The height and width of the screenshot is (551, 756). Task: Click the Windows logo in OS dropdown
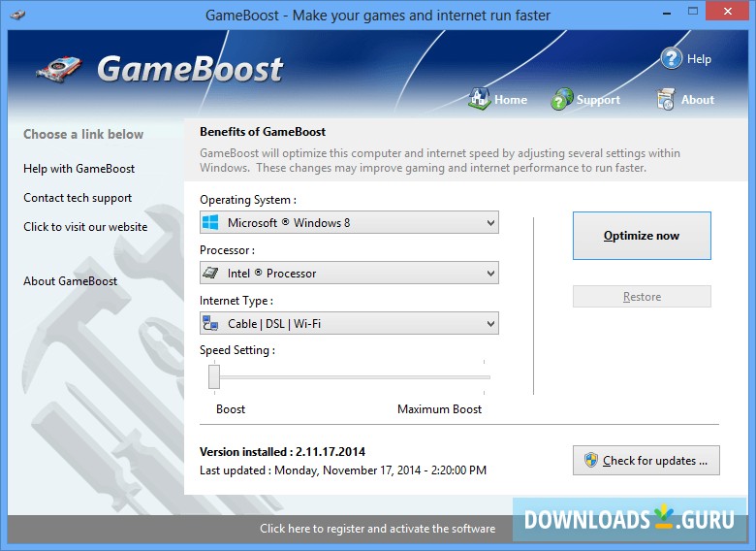click(x=210, y=222)
